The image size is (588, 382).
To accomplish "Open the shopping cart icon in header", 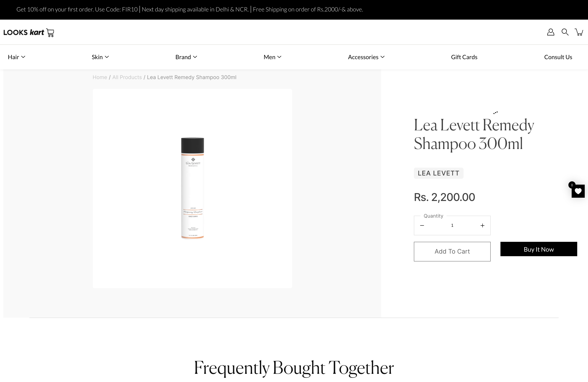I will pos(579,32).
